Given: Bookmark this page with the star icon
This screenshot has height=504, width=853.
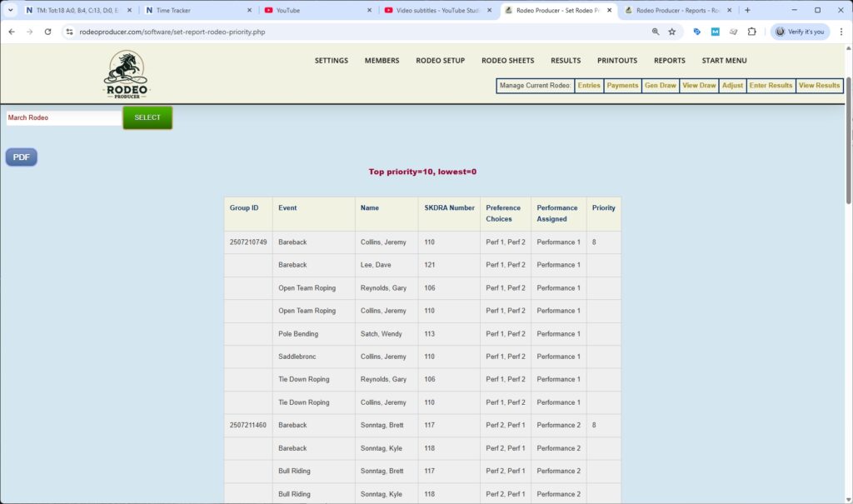Looking at the screenshot, I should tap(672, 32).
